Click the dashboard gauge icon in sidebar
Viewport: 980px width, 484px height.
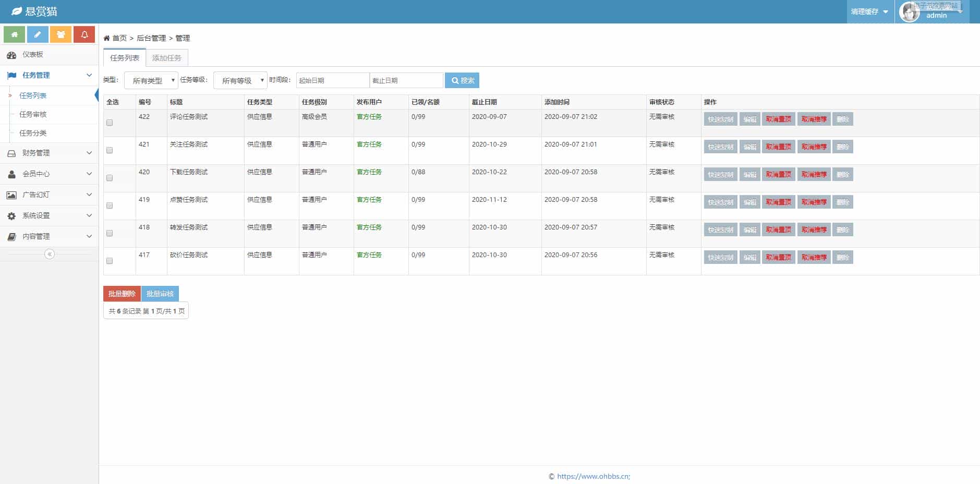(11, 55)
